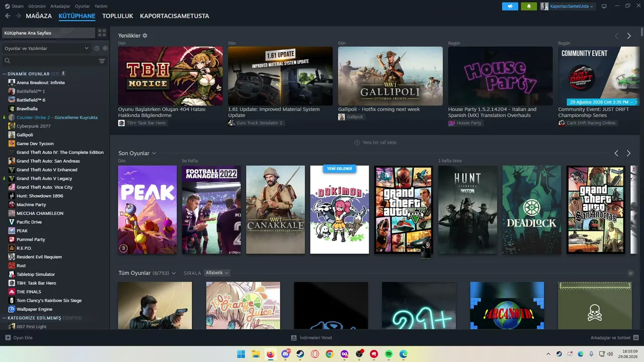Show next Yenilikler news items

(629, 36)
